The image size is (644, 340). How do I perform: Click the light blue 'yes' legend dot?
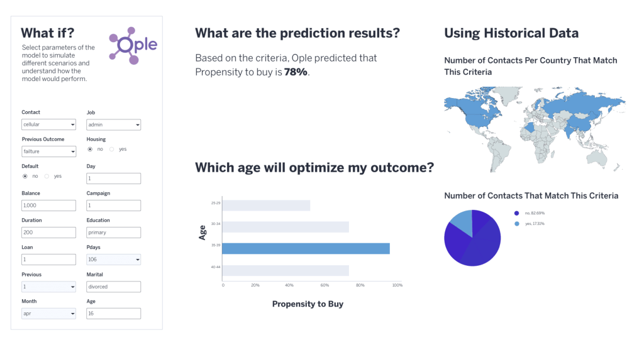[x=517, y=224]
